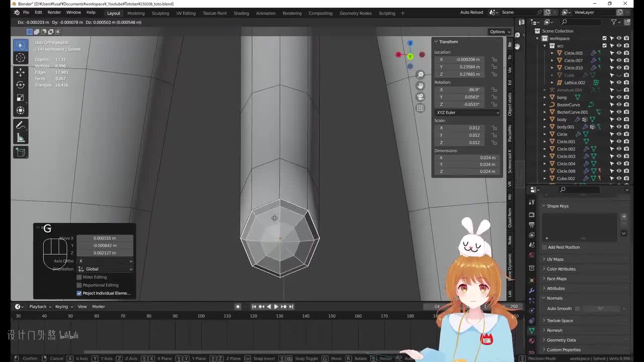Screen dimensions: 644x362
Task: Select the Select Box tool
Action: [x=21, y=45]
